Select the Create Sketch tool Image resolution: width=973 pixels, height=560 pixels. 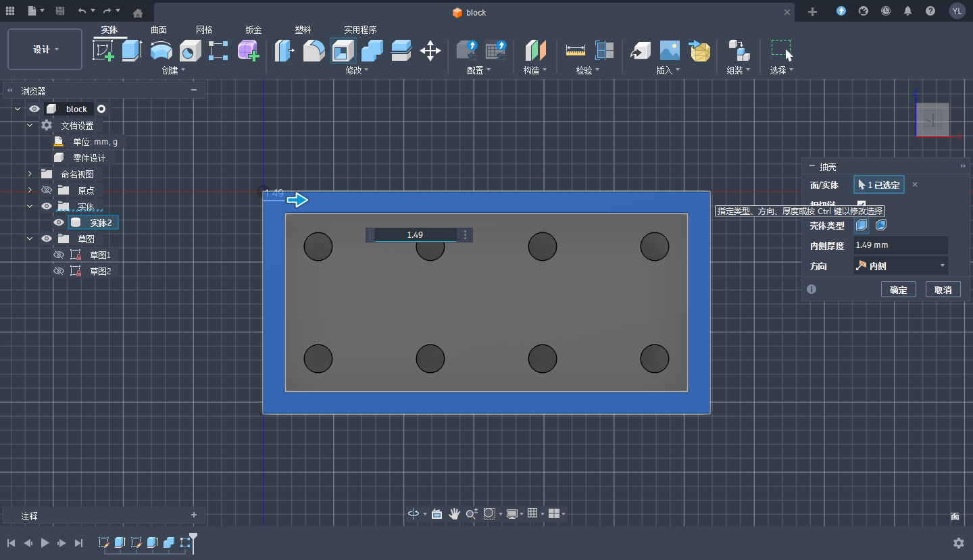coord(103,51)
